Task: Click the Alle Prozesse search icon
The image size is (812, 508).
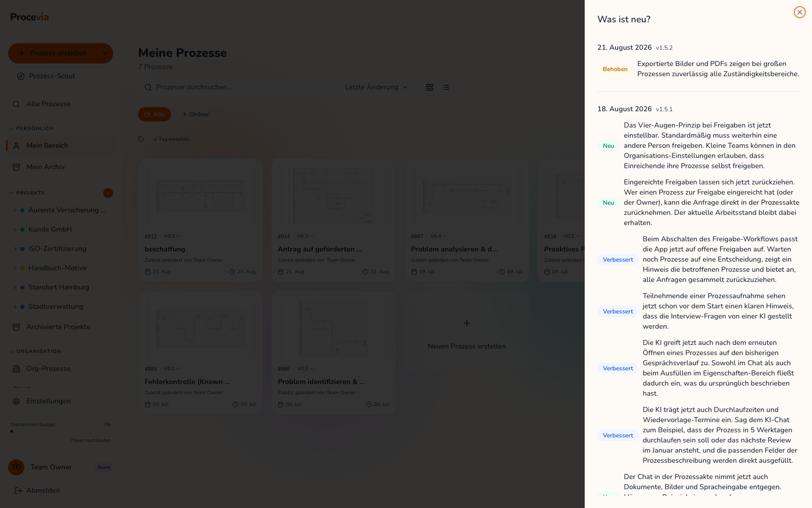Action: (x=16, y=104)
